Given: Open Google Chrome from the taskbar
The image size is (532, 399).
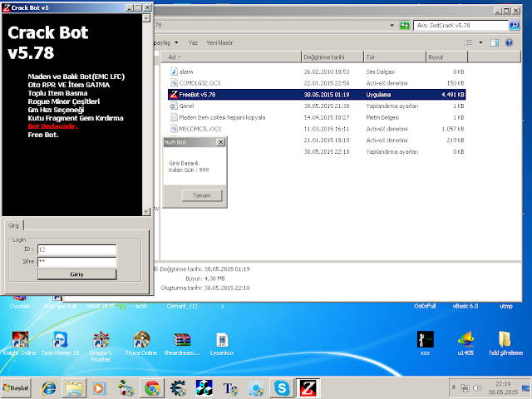Looking at the screenshot, I should (x=152, y=388).
